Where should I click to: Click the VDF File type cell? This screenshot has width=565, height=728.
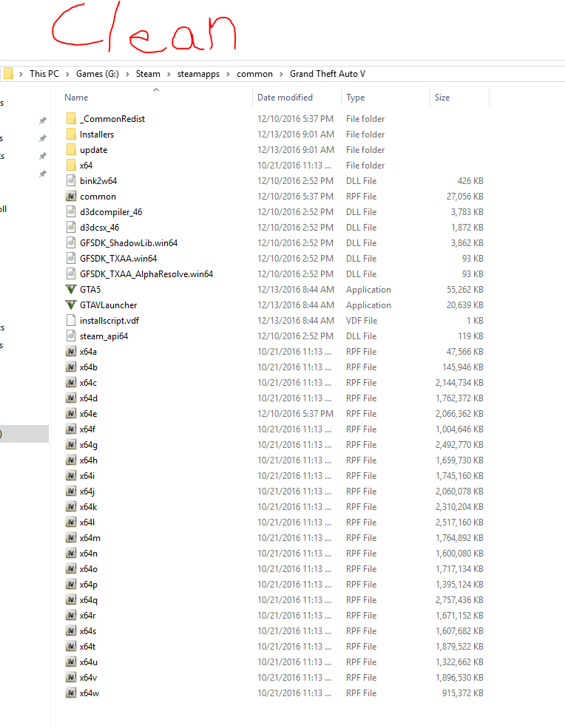362,321
